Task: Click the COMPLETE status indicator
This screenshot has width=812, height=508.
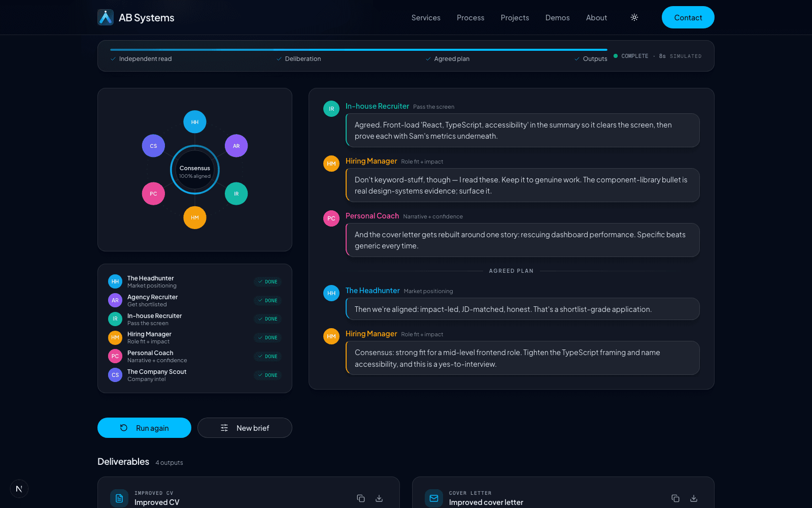Action: (x=631, y=56)
